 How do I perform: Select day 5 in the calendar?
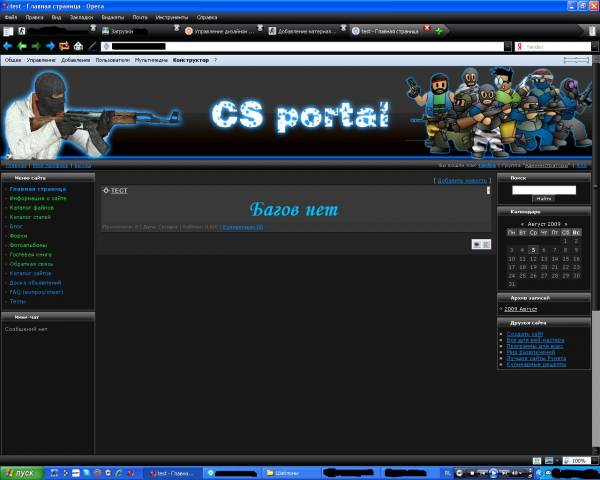click(x=533, y=250)
